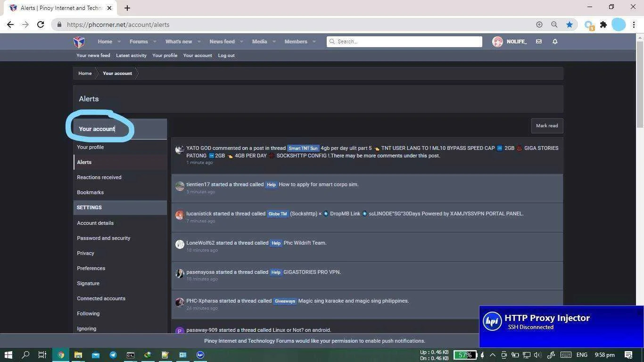Open the Connected accounts link
This screenshot has height=362, width=644.
tap(101, 298)
